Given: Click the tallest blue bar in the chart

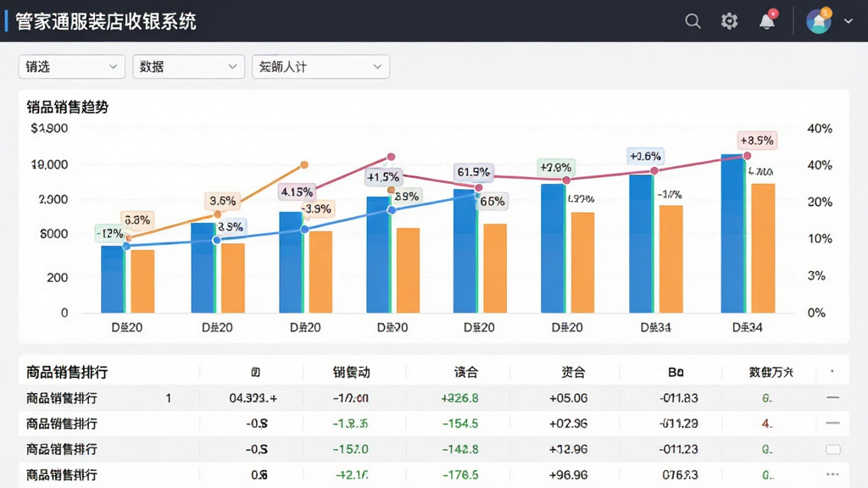Looking at the screenshot, I should [x=732, y=234].
